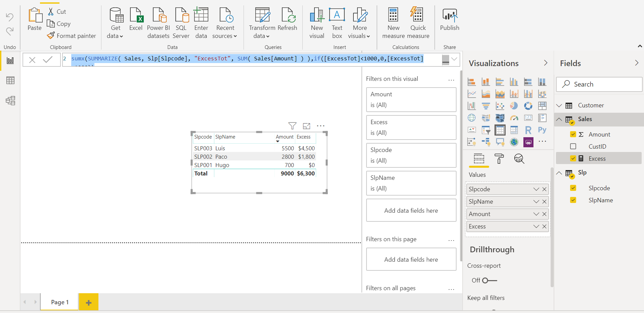Switch to the Data view in sidebar

10,81
